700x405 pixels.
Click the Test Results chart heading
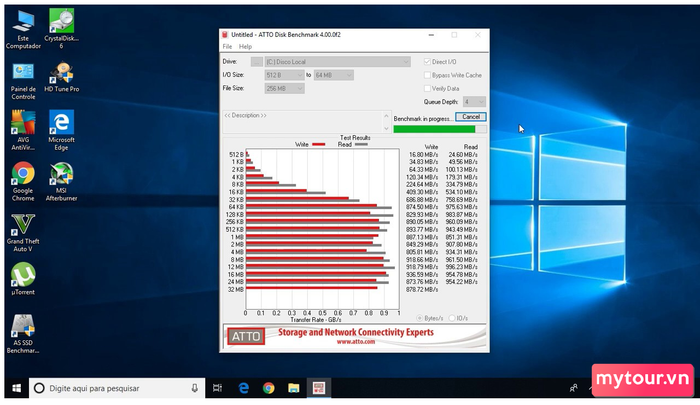355,138
